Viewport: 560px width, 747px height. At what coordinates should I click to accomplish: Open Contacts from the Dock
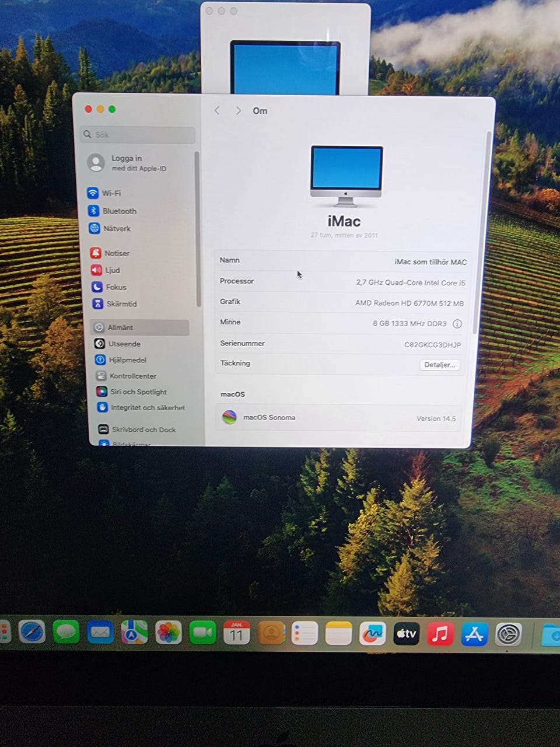tap(271, 633)
